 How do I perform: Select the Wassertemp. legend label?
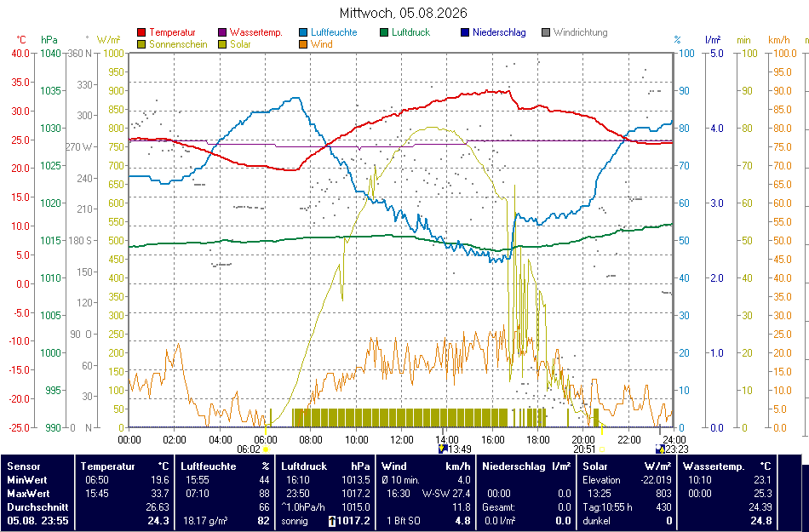point(256,32)
